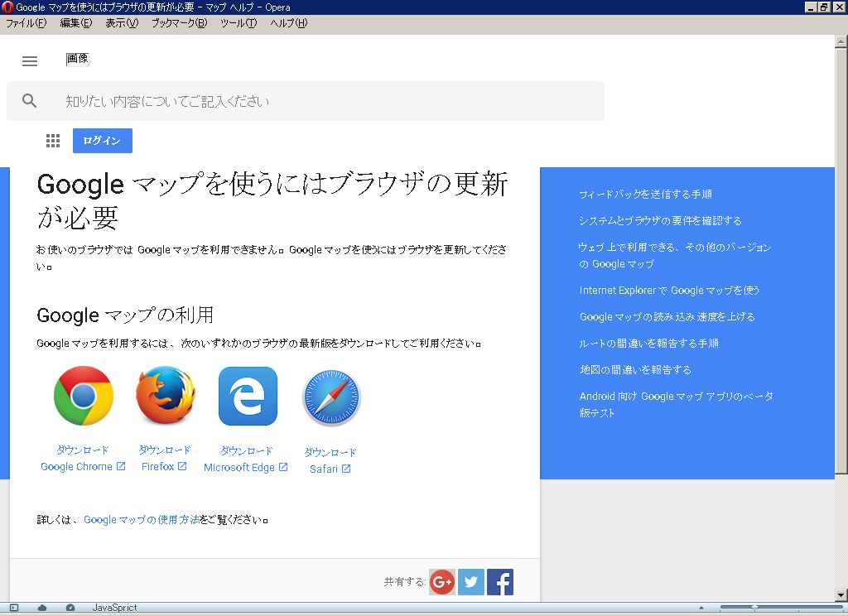
Task: Open the ツール(T) menu
Action: [x=238, y=22]
